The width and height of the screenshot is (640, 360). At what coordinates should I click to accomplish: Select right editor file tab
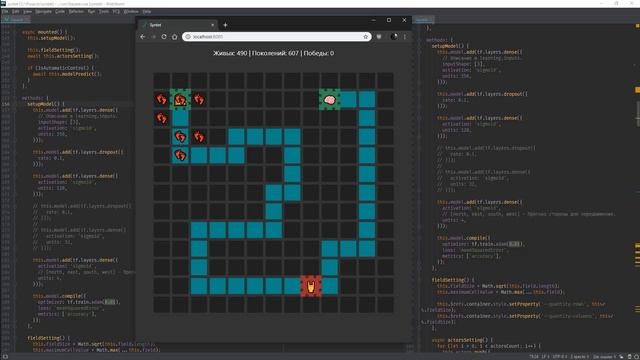point(423,19)
